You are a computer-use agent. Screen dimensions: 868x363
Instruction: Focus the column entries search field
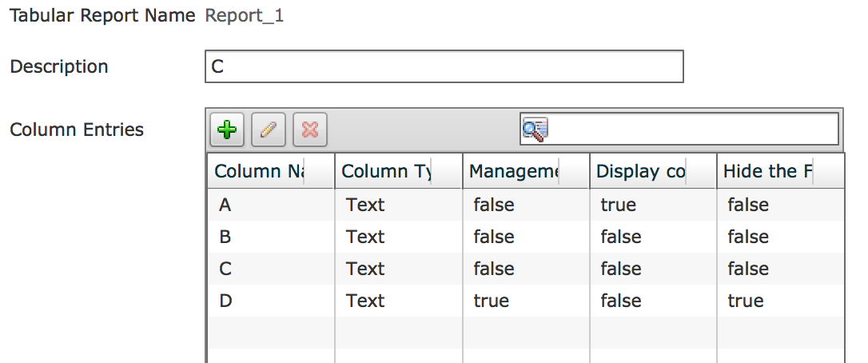pos(679,129)
